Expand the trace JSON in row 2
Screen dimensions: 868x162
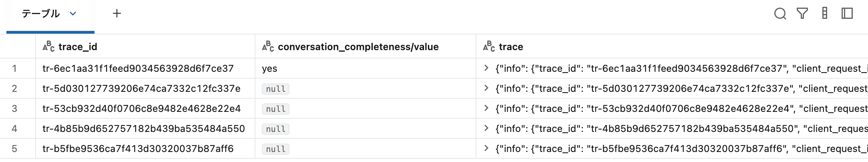pyautogui.click(x=486, y=88)
